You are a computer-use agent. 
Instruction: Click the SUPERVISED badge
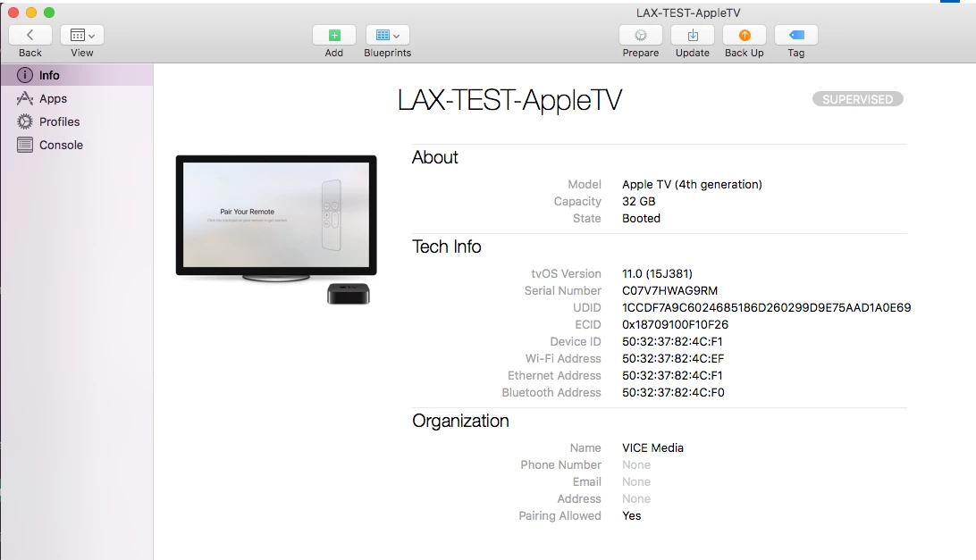858,99
